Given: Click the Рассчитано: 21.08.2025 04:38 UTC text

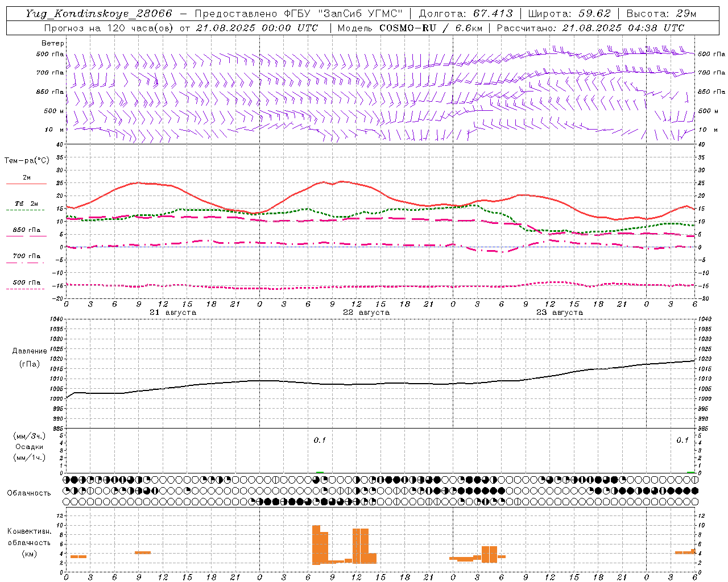Looking at the screenshot, I should (x=590, y=28).
